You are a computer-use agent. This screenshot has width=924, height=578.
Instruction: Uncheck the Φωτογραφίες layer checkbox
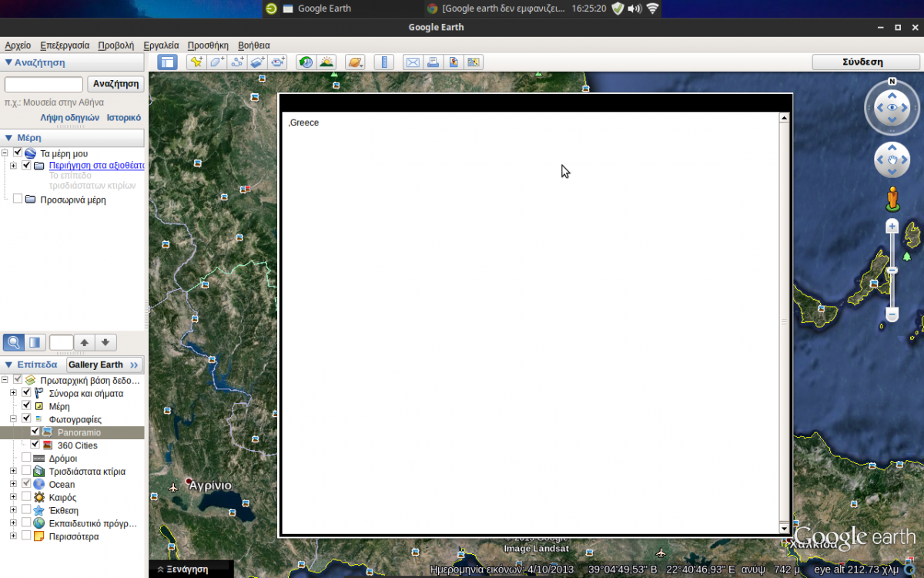click(x=26, y=418)
